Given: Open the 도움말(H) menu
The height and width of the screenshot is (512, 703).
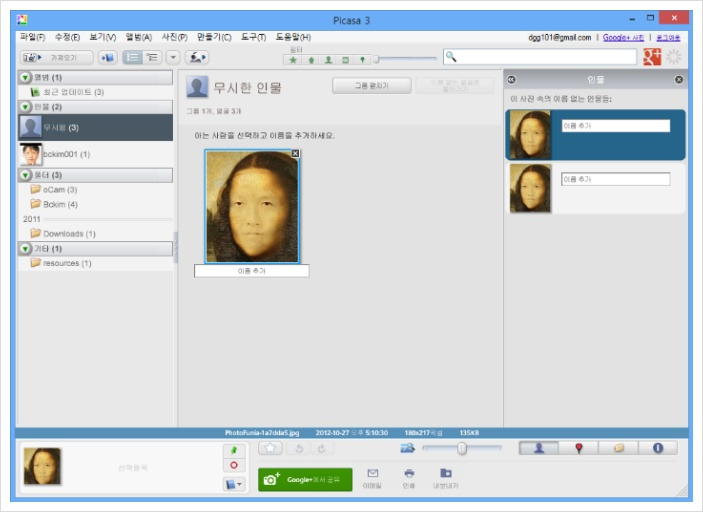Looking at the screenshot, I should point(293,37).
